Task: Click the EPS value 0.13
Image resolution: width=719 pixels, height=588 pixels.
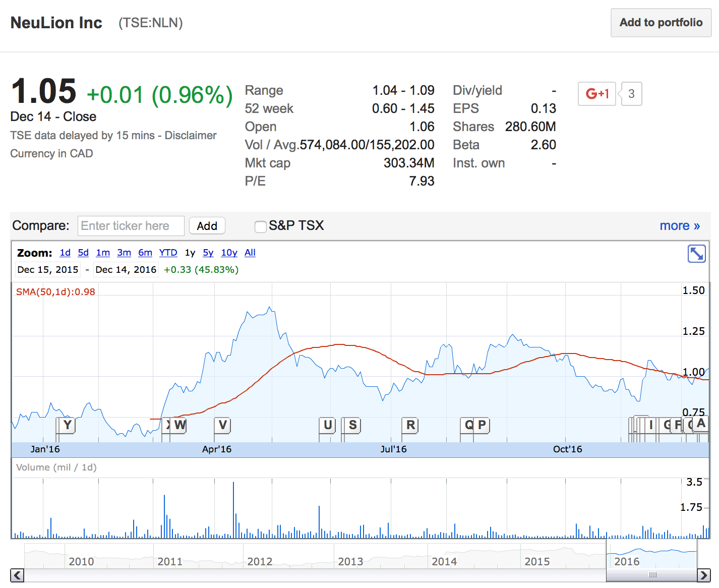Action: point(544,108)
